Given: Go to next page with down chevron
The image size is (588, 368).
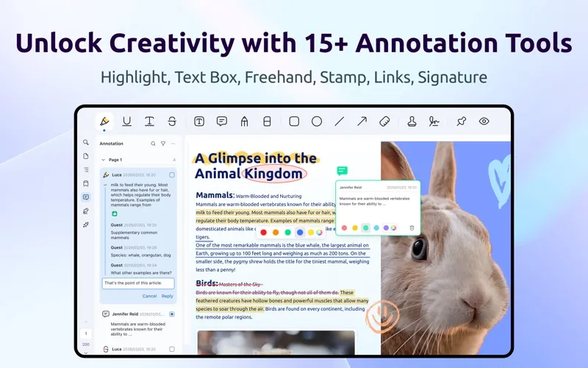Looking at the screenshot, I should (x=86, y=353).
